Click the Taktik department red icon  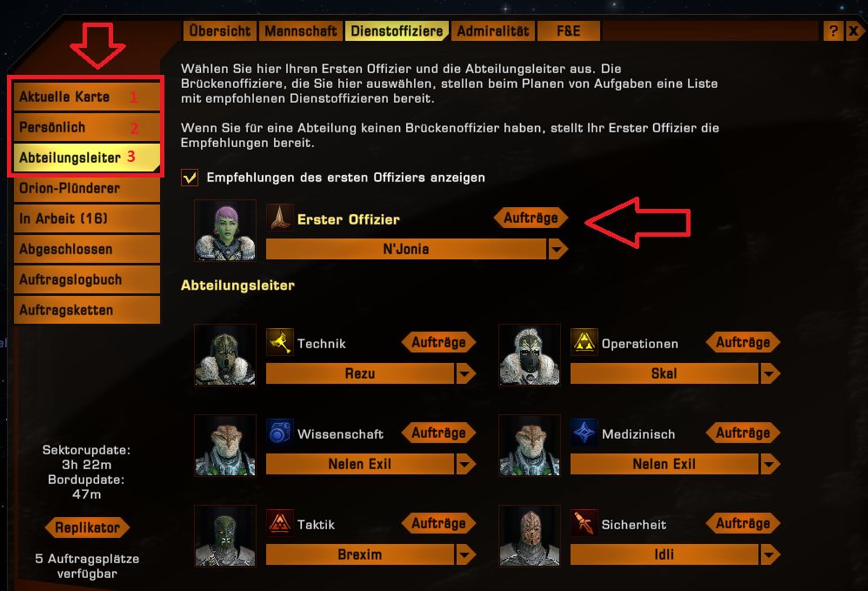tap(279, 523)
